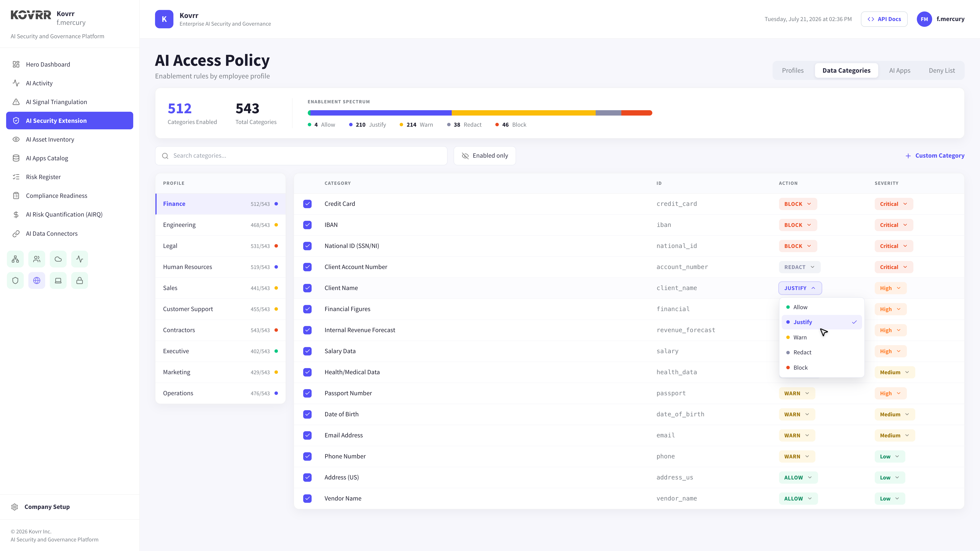Click the padlock shortcut icon
Viewport: 980px width, 551px height.
(79, 280)
